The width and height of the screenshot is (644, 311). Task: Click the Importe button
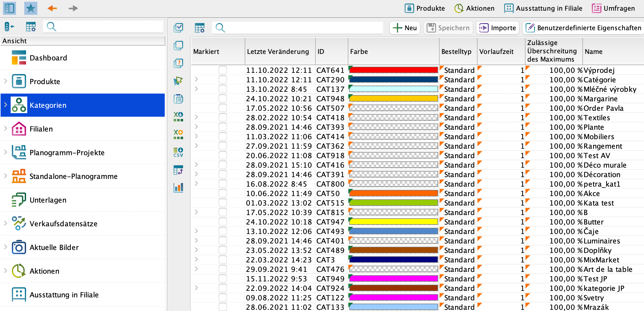point(498,28)
